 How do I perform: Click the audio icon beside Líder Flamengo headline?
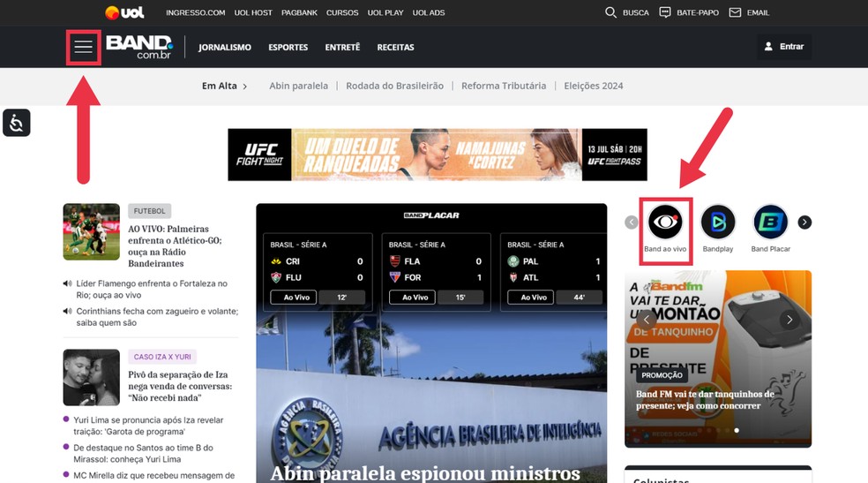68,283
